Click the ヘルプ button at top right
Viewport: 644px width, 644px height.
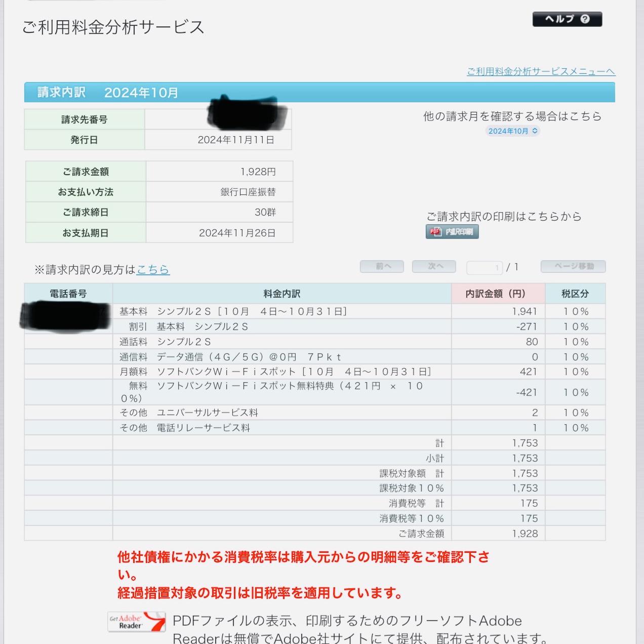tap(567, 19)
